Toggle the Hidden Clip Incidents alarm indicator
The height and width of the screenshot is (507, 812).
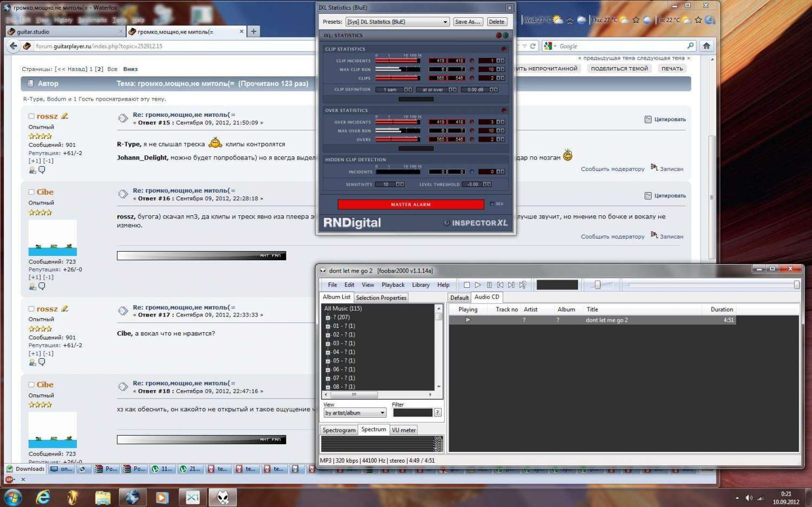tap(472, 172)
